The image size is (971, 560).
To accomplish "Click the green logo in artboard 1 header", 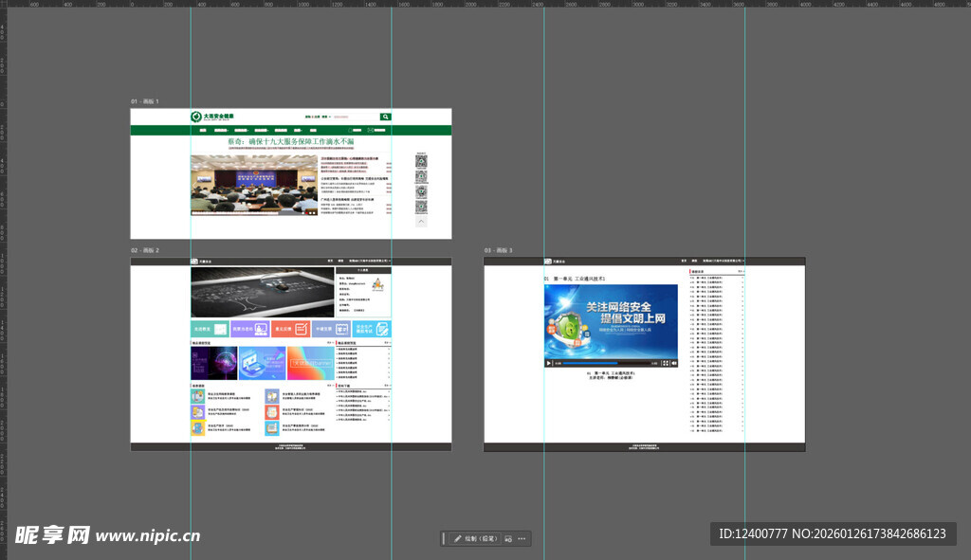I will (x=195, y=117).
